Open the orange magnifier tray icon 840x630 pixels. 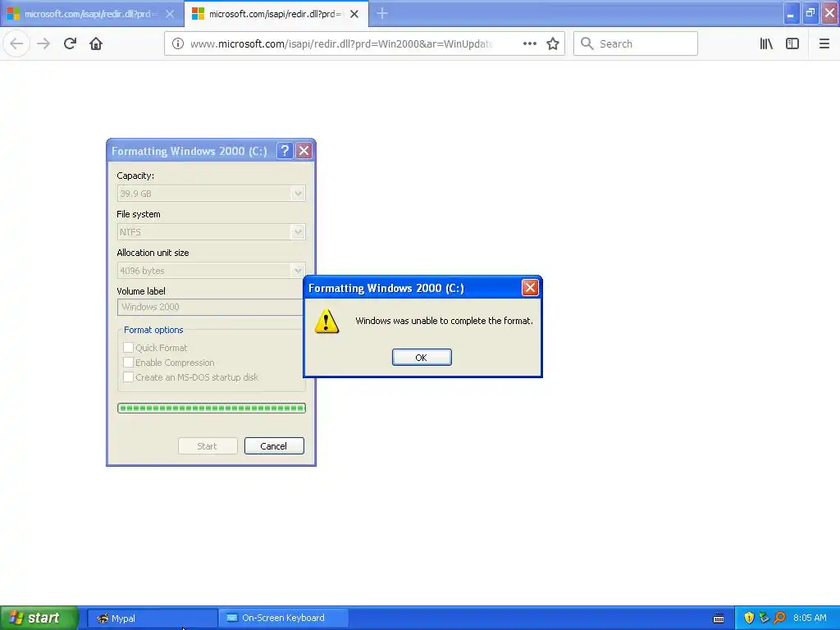click(x=779, y=618)
